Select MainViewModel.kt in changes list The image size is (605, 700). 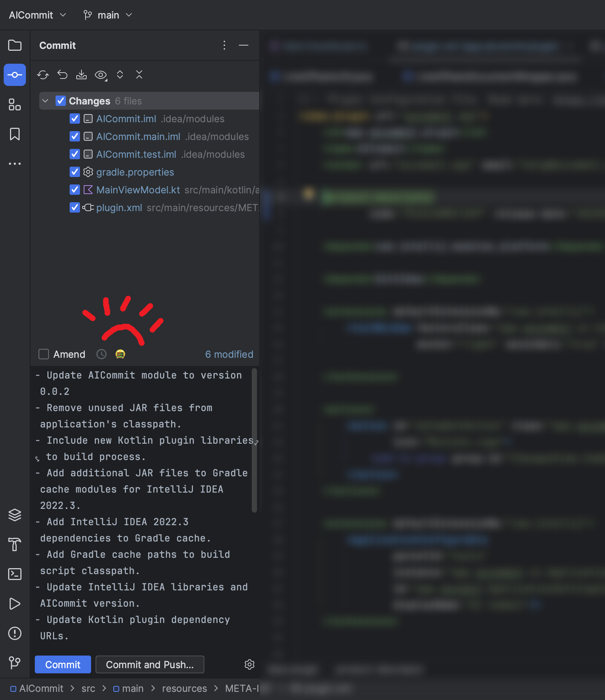tap(138, 190)
